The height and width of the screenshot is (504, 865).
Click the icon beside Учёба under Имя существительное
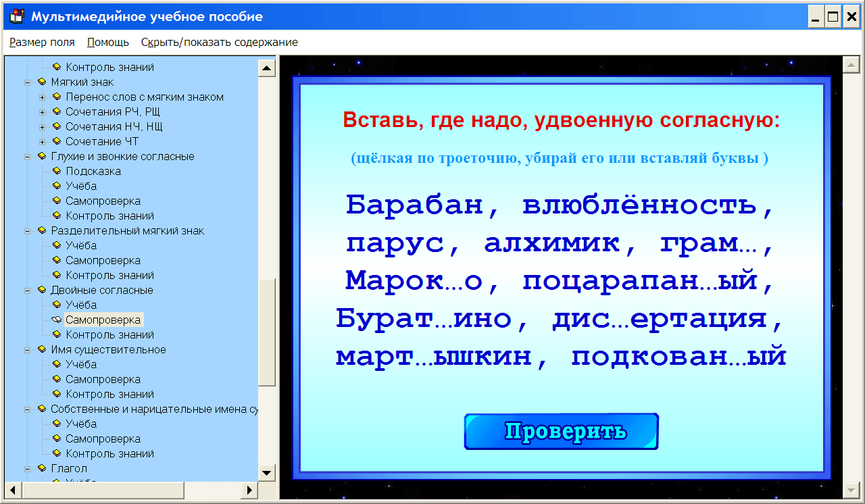(x=57, y=364)
